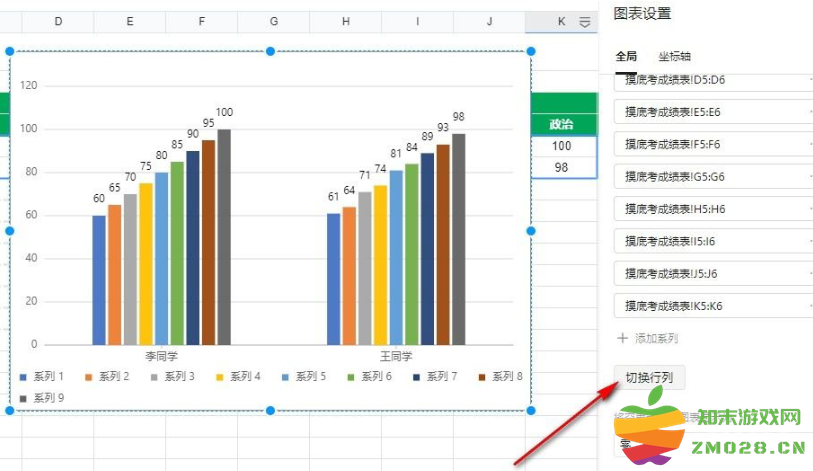Image resolution: width=813 pixels, height=471 pixels.
Task: Click the 系列 1 legend marker
Action: tap(23, 377)
